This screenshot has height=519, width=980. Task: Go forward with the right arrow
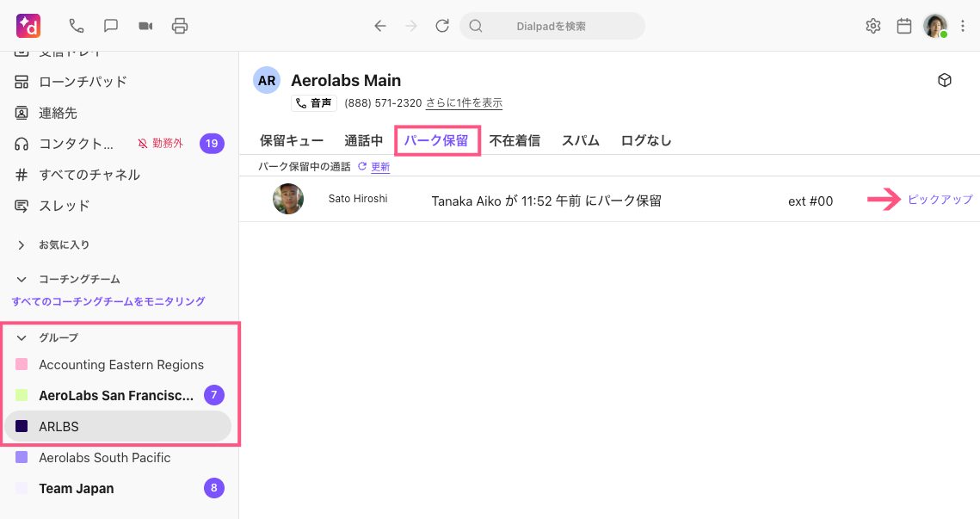click(x=411, y=26)
